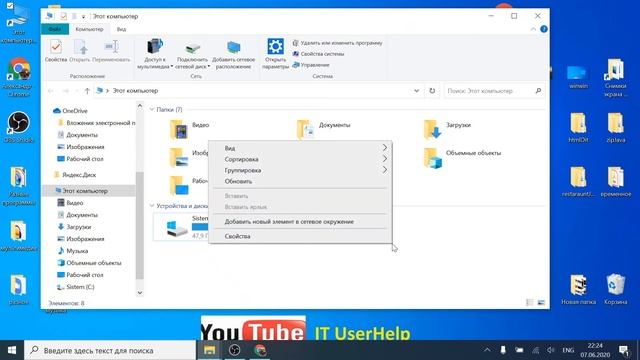Viewport: 640px width, 360px height.
Task: Open Группировка submenu in context menu
Action: click(300, 170)
